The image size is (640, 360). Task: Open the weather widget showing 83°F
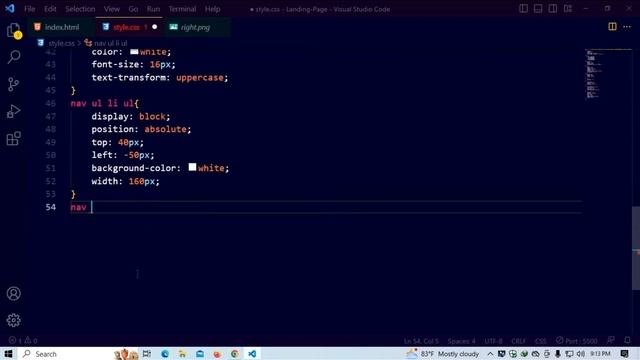click(x=443, y=353)
